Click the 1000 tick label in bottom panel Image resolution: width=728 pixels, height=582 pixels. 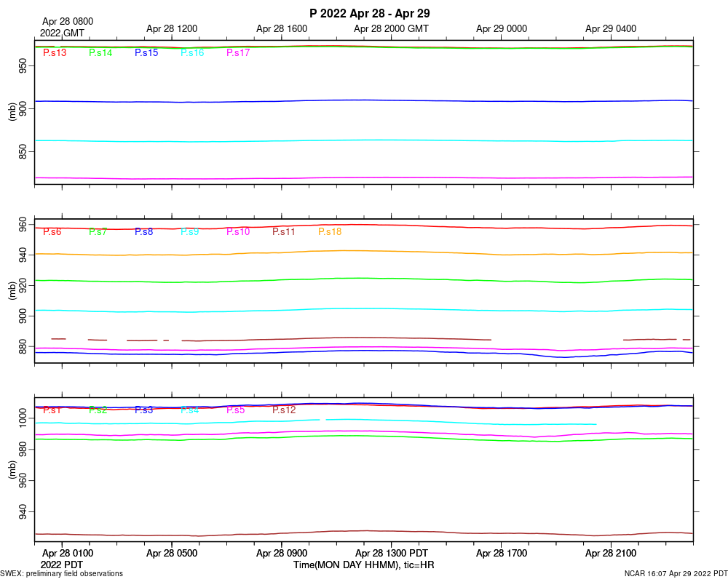click(23, 418)
